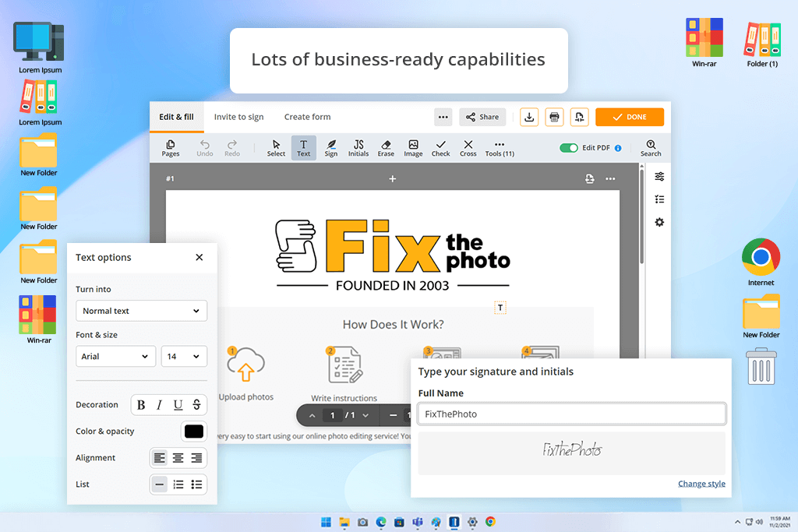Open the Turn into Normal text dropdown
798x532 pixels.
pos(142,311)
